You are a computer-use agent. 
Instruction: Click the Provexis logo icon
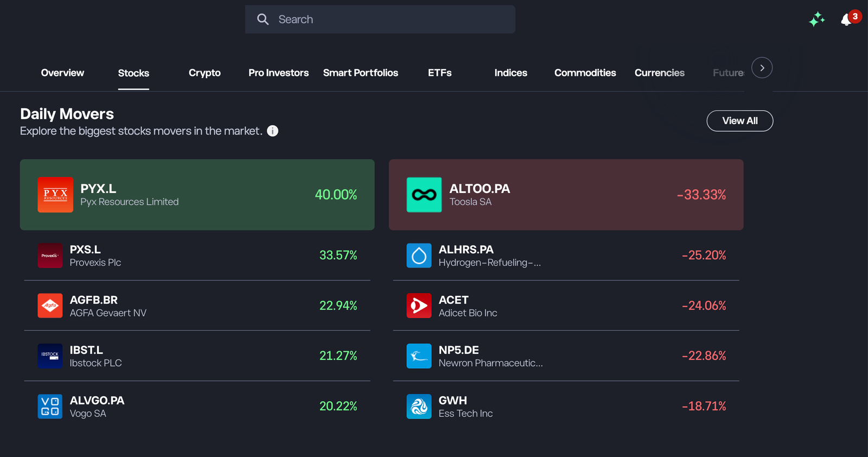point(50,255)
